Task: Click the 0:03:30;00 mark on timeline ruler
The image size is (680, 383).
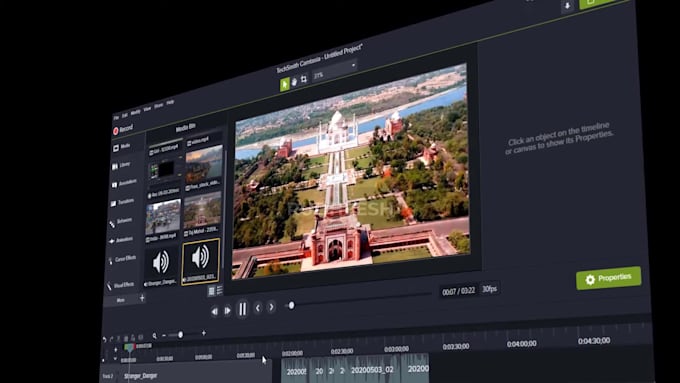Action: pyautogui.click(x=456, y=347)
